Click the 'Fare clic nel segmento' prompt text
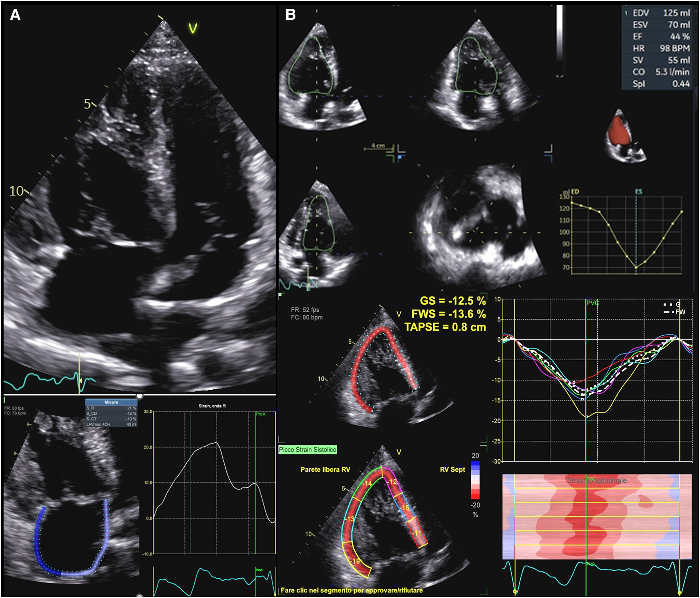 pyautogui.click(x=352, y=590)
